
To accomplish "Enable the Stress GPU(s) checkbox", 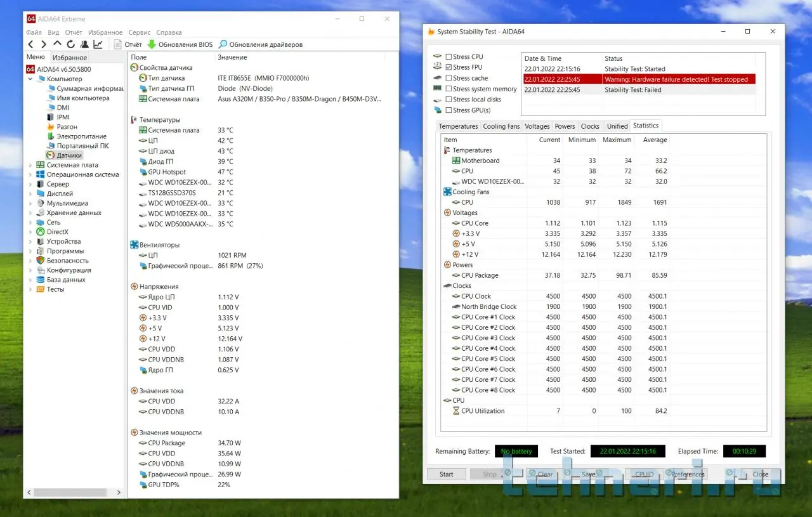I will click(449, 110).
